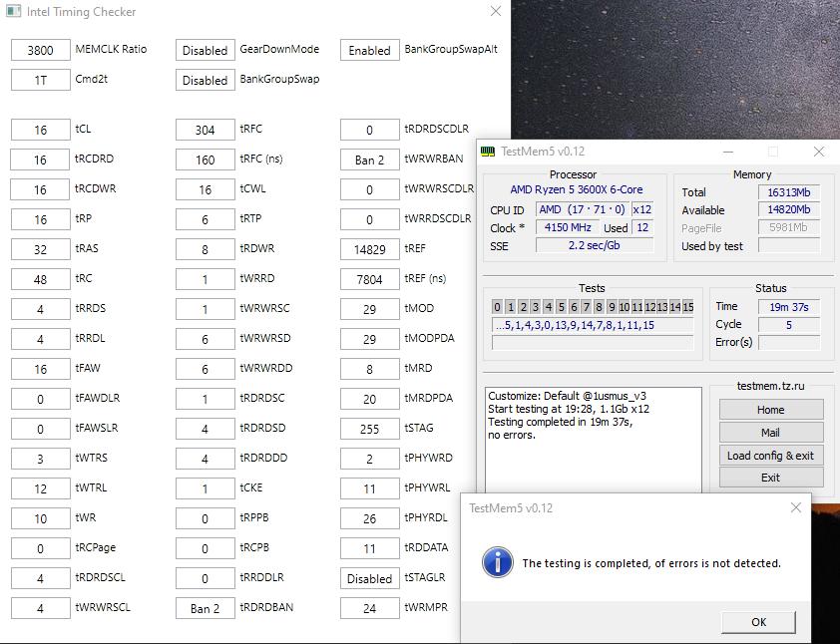Click the tRDRDBAN field showing Ban 2
Image resolution: width=840 pixels, height=644 pixels.
point(206,608)
